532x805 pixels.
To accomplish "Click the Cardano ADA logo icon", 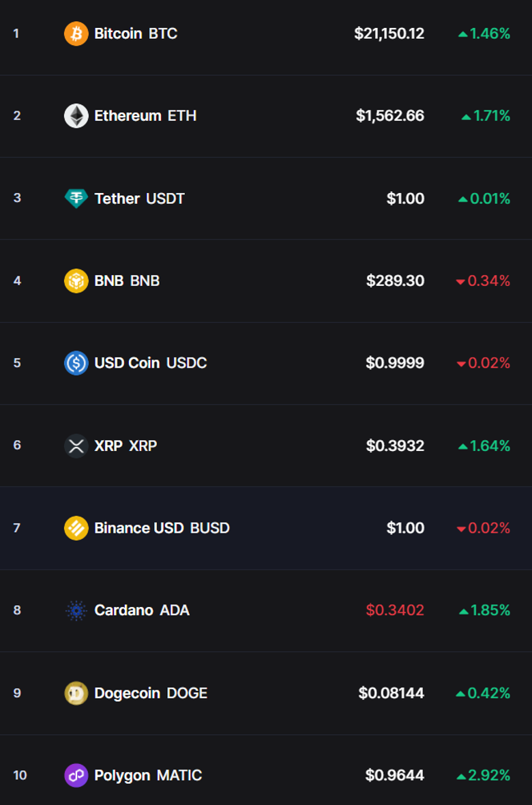I will coord(77,611).
